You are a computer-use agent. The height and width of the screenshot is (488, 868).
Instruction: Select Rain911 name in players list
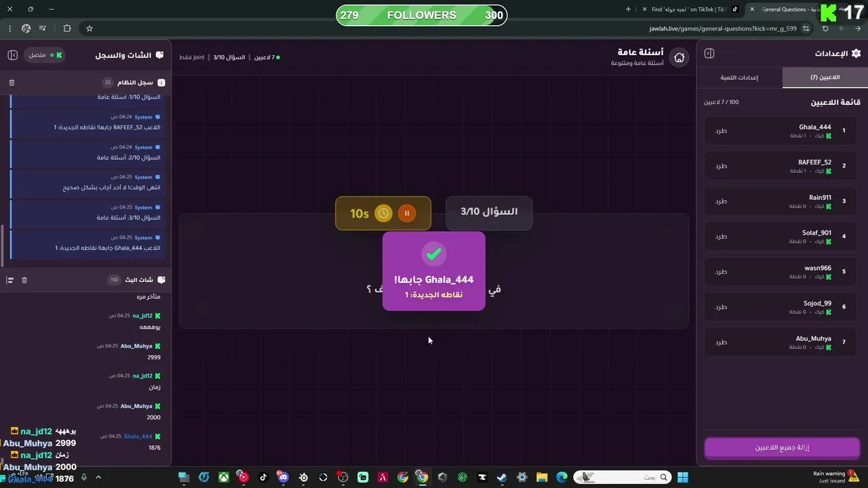pyautogui.click(x=820, y=197)
